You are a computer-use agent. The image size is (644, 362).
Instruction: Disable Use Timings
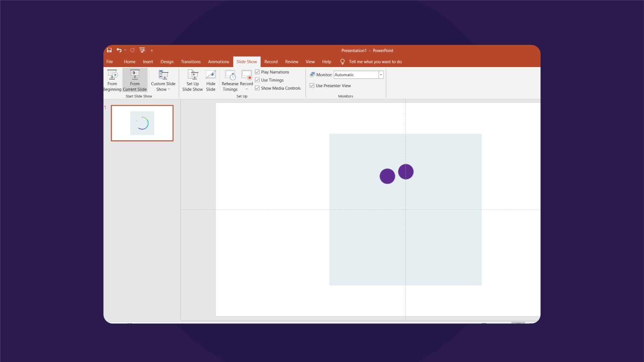click(x=257, y=80)
